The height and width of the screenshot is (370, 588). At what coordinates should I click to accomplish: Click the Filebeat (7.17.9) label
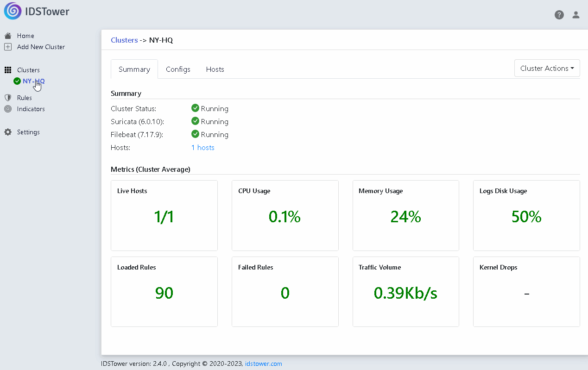click(137, 134)
